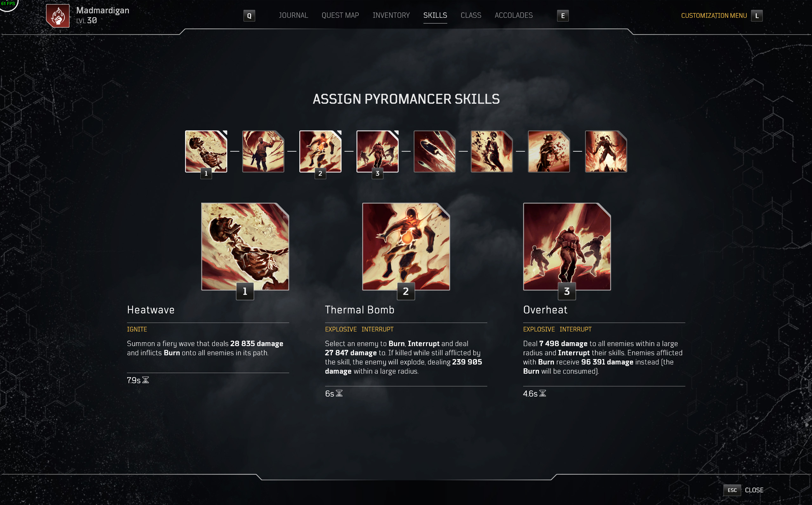
Task: Open the Journal tab
Action: click(293, 15)
